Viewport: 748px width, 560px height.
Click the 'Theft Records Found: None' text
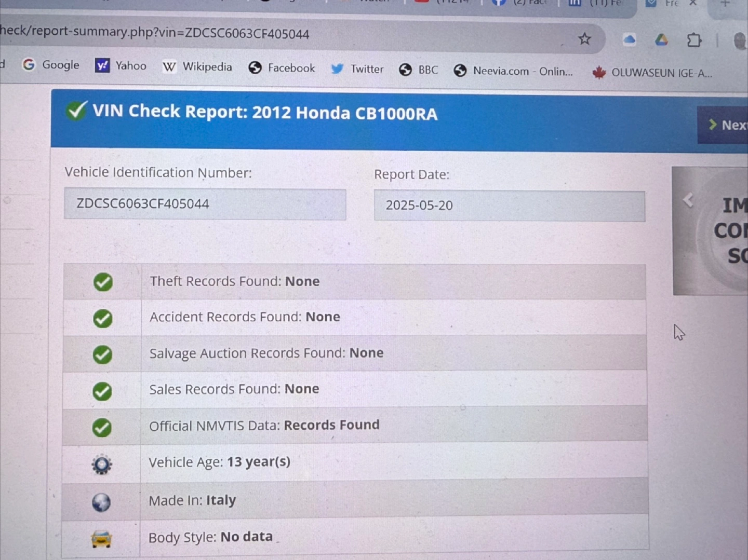pyautogui.click(x=235, y=281)
